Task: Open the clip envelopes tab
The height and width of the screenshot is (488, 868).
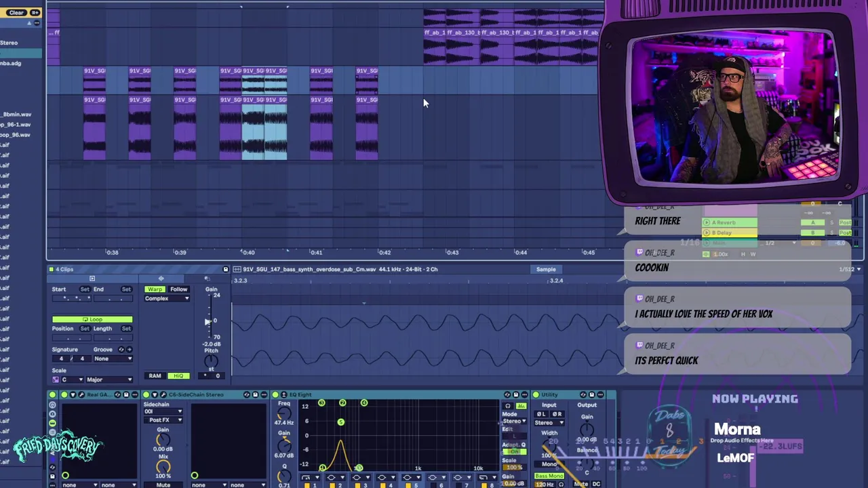Action: (x=207, y=279)
